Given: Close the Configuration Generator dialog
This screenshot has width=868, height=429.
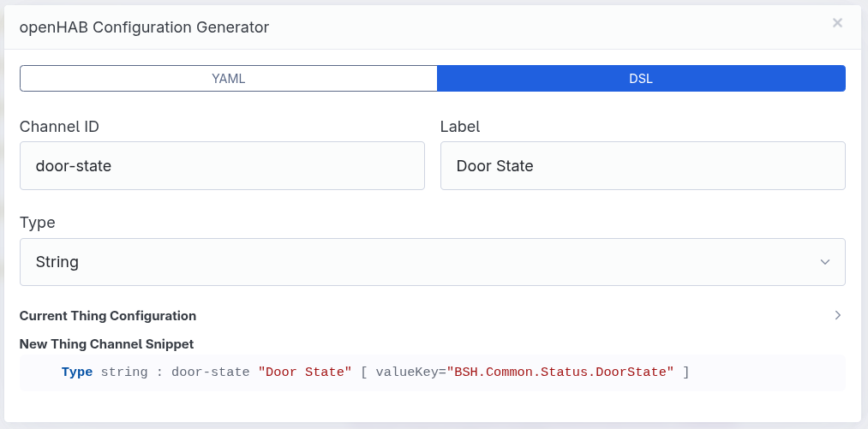Looking at the screenshot, I should 837,23.
